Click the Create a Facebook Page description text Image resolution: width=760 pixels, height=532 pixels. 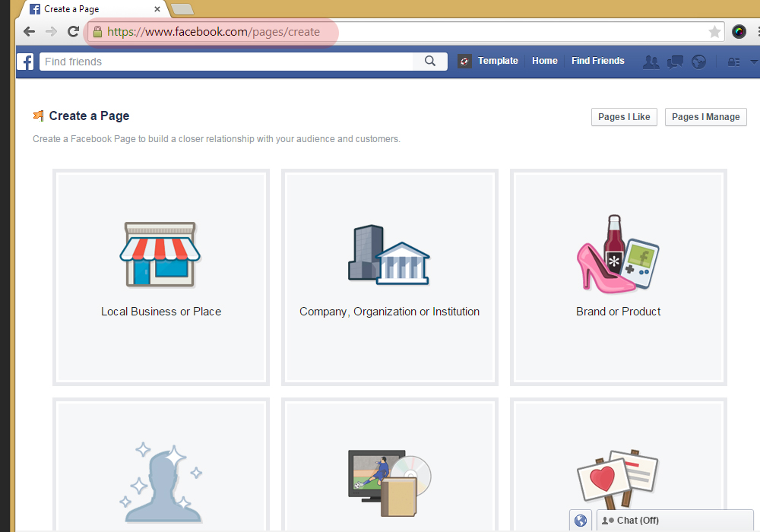[x=216, y=139]
